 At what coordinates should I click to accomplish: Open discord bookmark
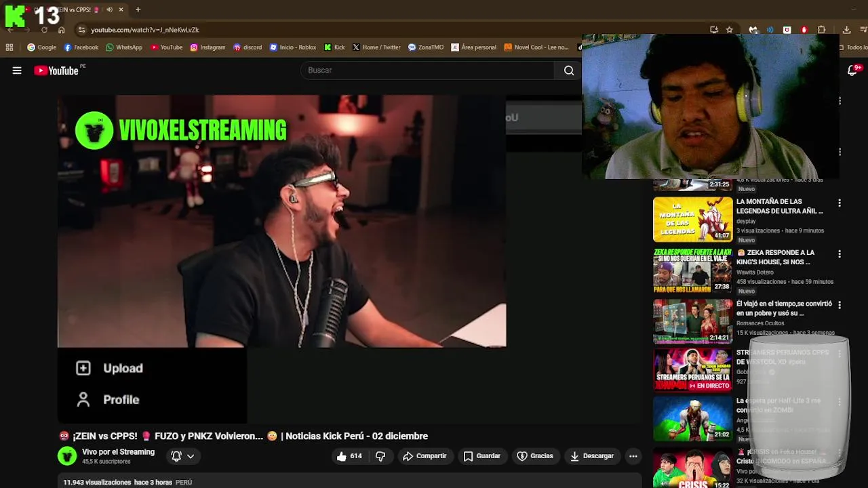pos(248,47)
